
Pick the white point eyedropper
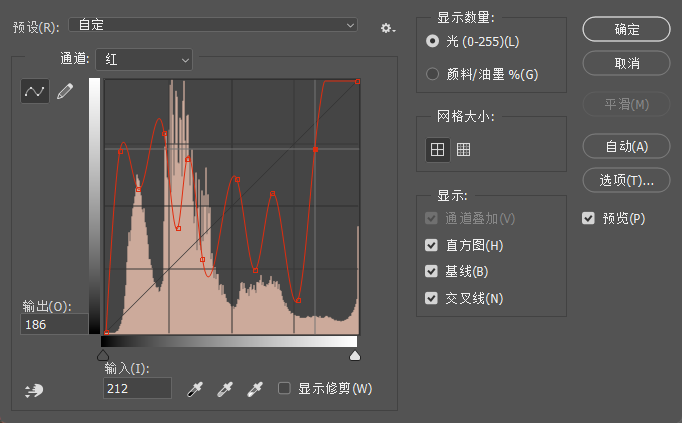(255, 389)
